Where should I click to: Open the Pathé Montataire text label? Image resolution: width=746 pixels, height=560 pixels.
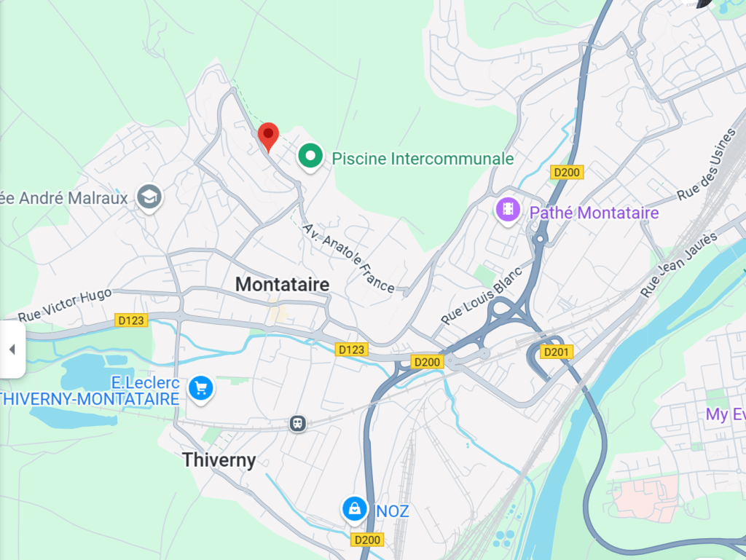point(594,213)
